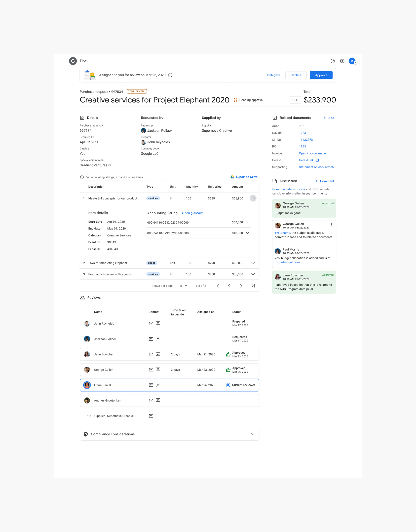Screen dimensions: 416x532
Task: Go to next page of line items
Action: (241, 286)
